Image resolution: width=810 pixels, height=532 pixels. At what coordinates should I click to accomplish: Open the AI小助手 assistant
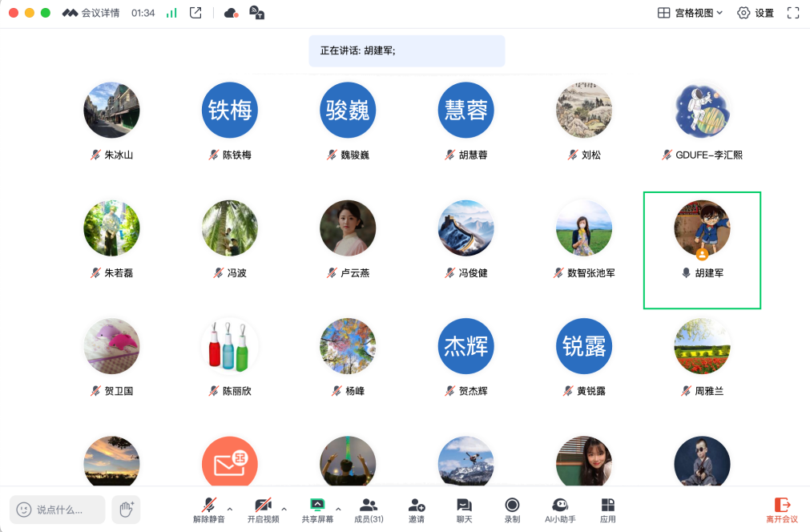(x=560, y=510)
